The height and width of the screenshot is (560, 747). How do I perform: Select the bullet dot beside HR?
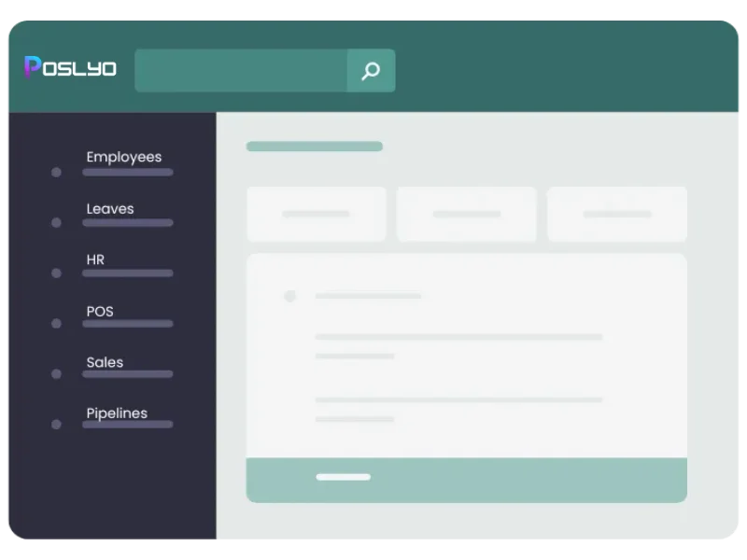coord(56,273)
